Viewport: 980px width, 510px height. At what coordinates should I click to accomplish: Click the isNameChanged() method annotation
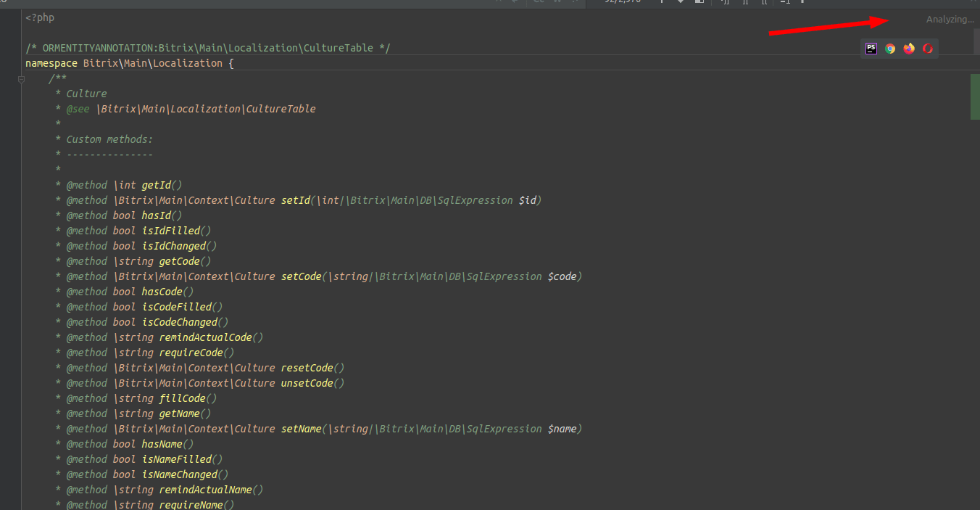pyautogui.click(x=147, y=474)
